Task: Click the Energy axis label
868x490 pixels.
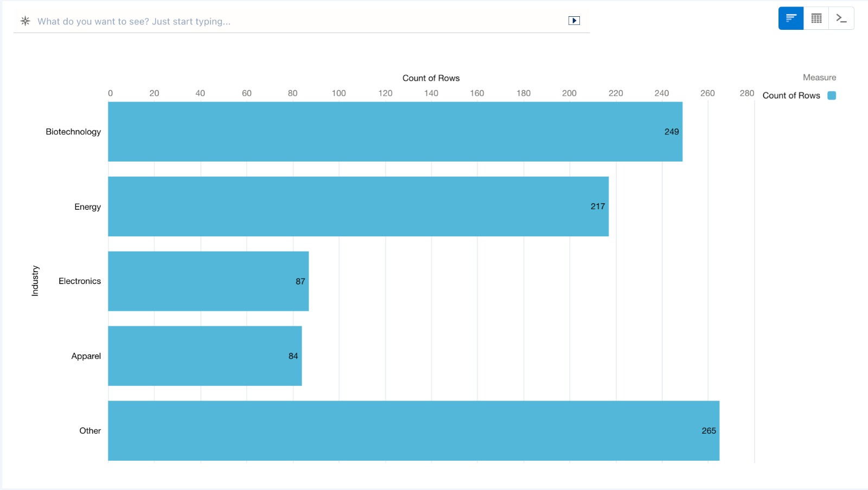Action: click(x=87, y=207)
